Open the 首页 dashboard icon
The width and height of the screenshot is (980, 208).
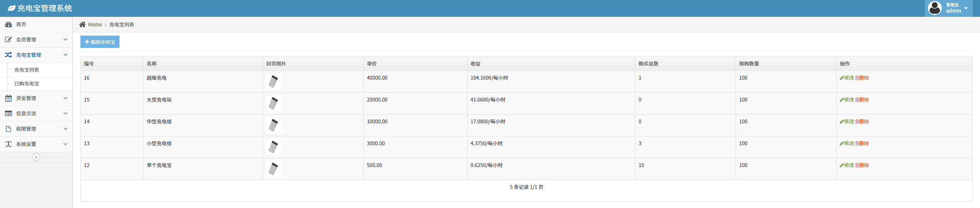[8, 25]
